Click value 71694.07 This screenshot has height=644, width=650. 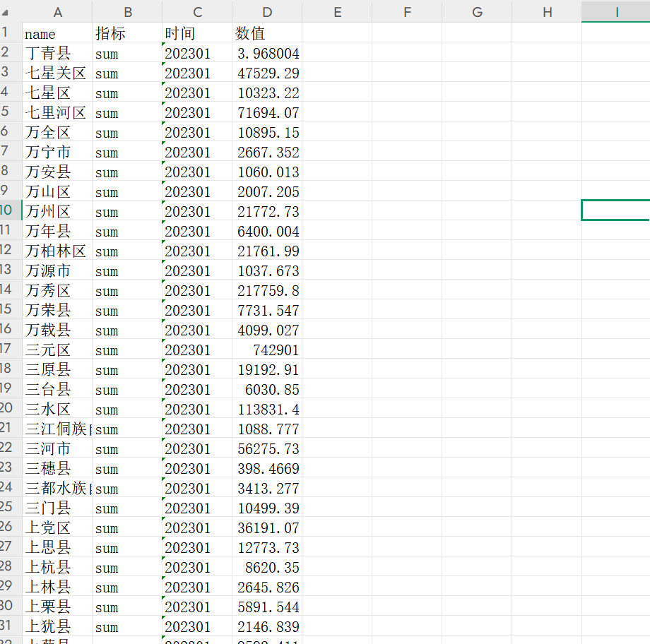pyautogui.click(x=267, y=112)
